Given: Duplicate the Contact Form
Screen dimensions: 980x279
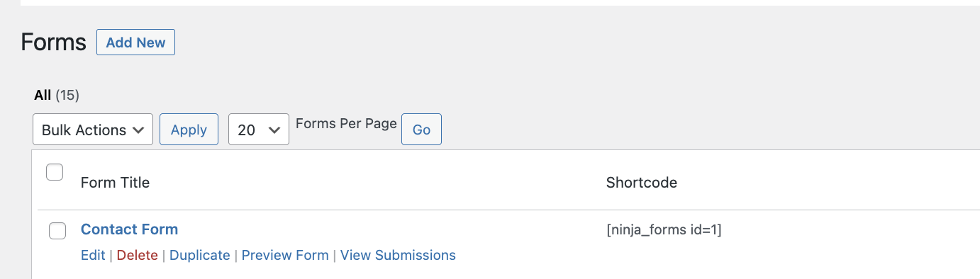Looking at the screenshot, I should pyautogui.click(x=200, y=255).
